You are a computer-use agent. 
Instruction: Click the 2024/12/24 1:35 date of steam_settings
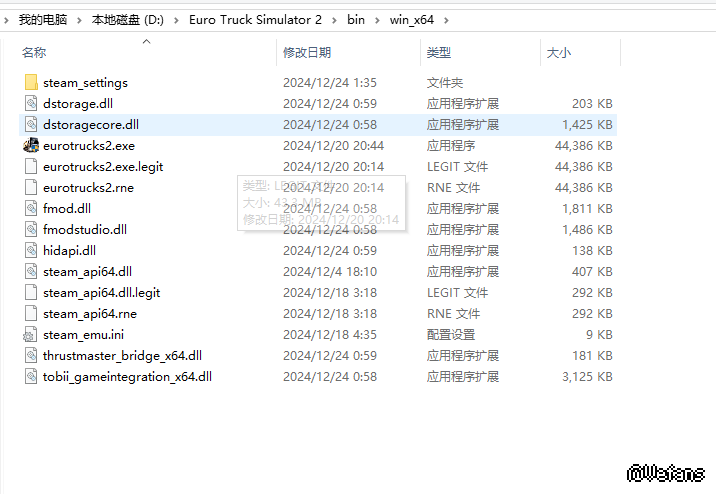[330, 83]
